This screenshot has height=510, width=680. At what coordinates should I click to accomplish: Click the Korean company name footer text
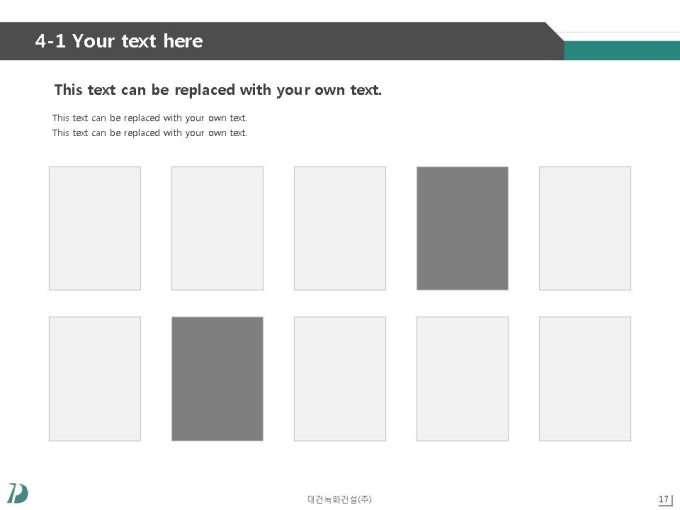[340, 500]
